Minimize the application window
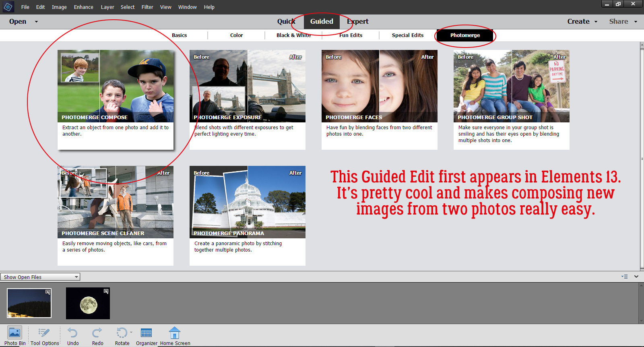The width and height of the screenshot is (644, 347). pos(607,4)
